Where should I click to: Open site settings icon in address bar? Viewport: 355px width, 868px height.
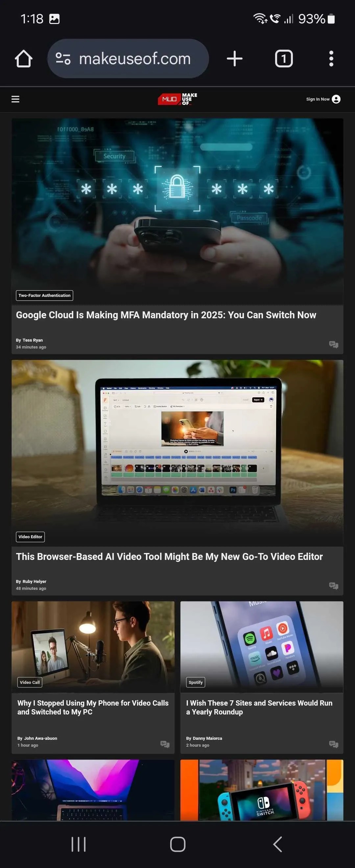pyautogui.click(x=63, y=59)
